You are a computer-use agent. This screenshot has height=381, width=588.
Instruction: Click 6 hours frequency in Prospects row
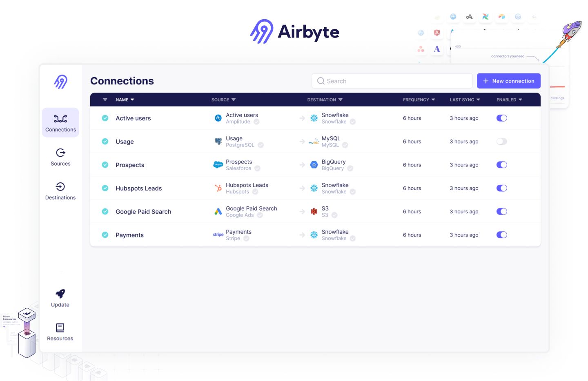coord(412,165)
